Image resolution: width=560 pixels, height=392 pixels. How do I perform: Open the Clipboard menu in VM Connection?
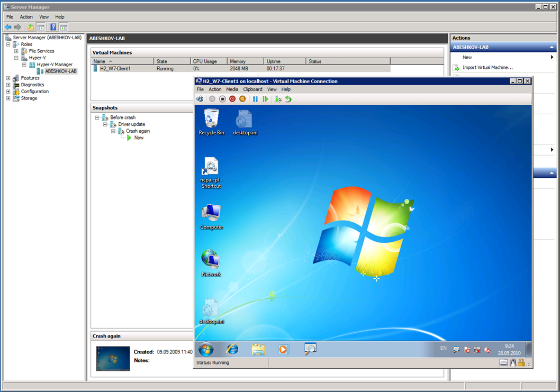(x=252, y=89)
